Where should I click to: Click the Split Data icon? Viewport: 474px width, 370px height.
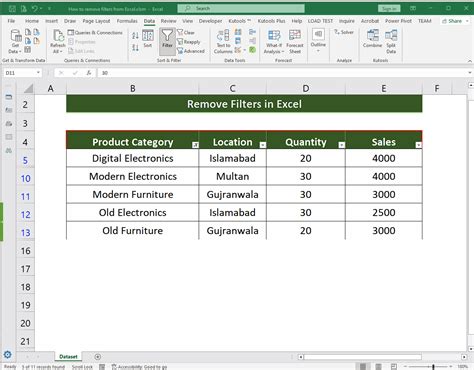[391, 41]
